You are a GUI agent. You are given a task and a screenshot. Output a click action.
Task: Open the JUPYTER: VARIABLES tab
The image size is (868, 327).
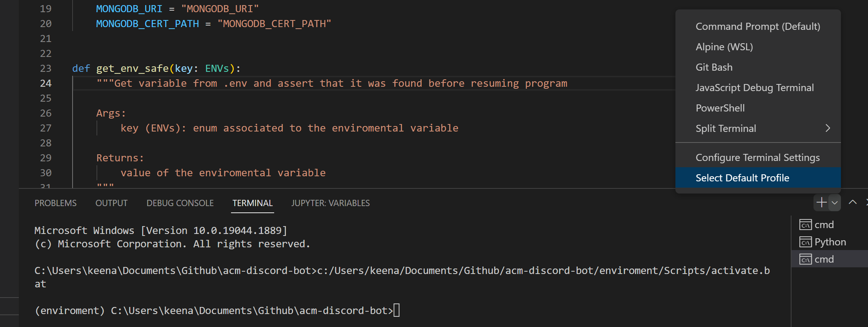pos(330,203)
